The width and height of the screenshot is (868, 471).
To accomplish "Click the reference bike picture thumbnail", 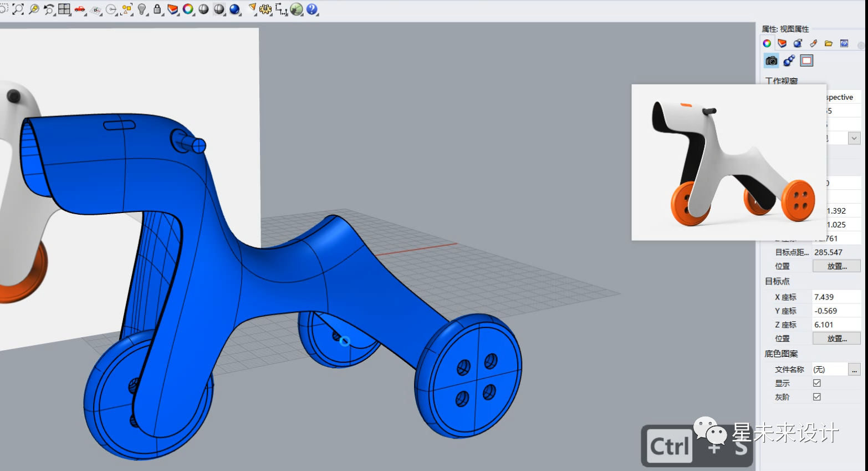I will tap(729, 163).
